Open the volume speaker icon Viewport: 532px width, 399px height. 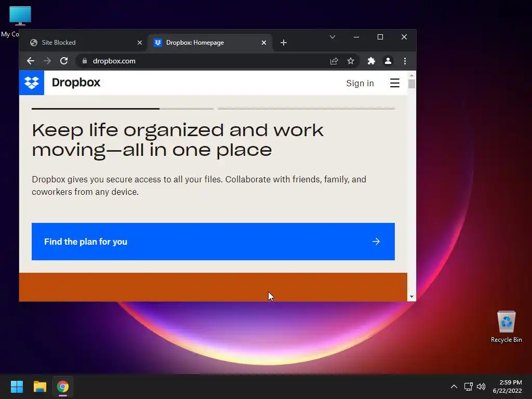(481, 387)
